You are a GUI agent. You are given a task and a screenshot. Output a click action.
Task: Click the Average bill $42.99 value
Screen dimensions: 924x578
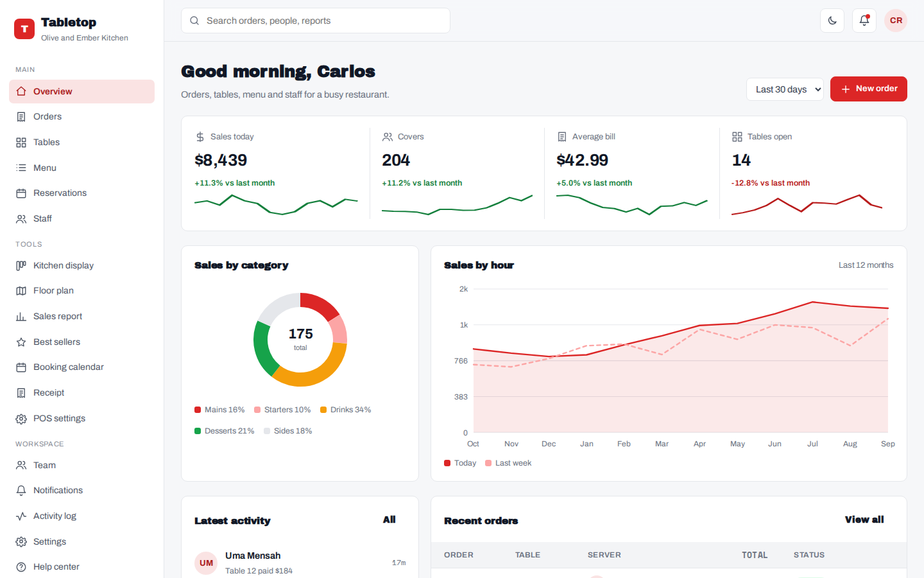[x=582, y=160]
